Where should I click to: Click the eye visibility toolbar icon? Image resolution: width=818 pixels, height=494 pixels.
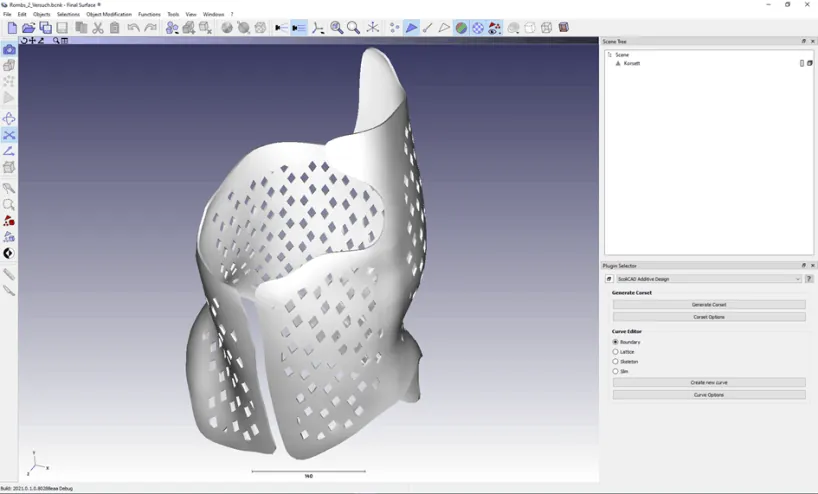pos(495,28)
